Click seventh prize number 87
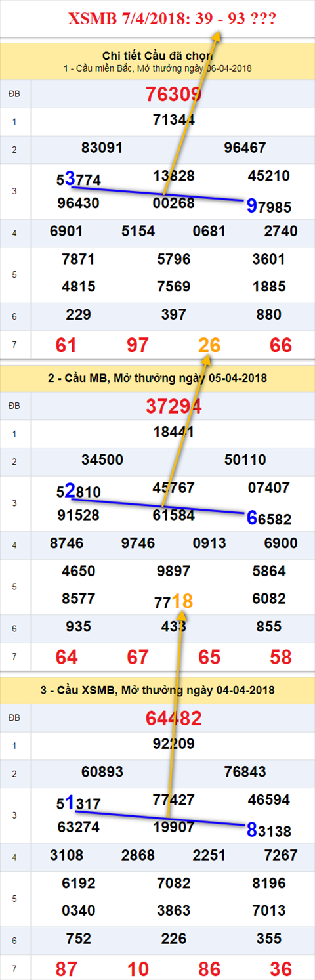This screenshot has width=315, height=980. coord(66,969)
